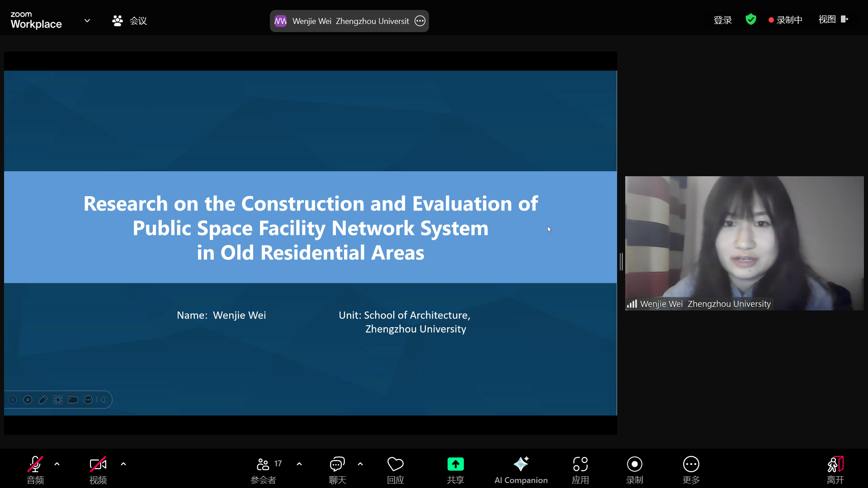
Task: Open the 参会者 participants panel
Action: click(x=263, y=470)
